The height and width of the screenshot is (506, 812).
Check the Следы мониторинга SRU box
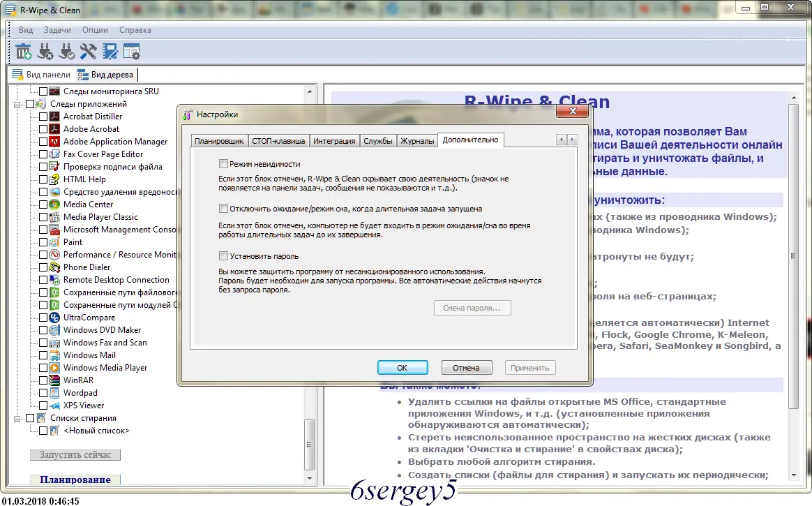43,91
